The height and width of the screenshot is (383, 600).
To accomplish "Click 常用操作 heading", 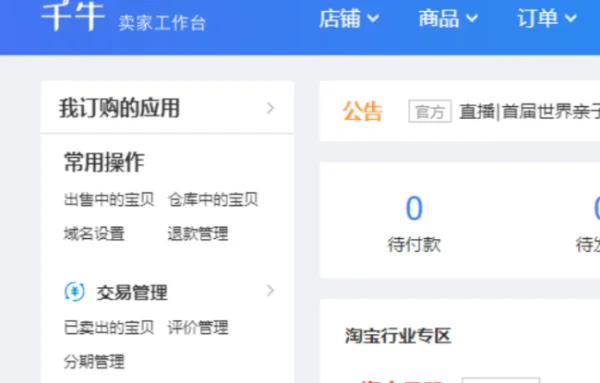I will pyautogui.click(x=104, y=162).
